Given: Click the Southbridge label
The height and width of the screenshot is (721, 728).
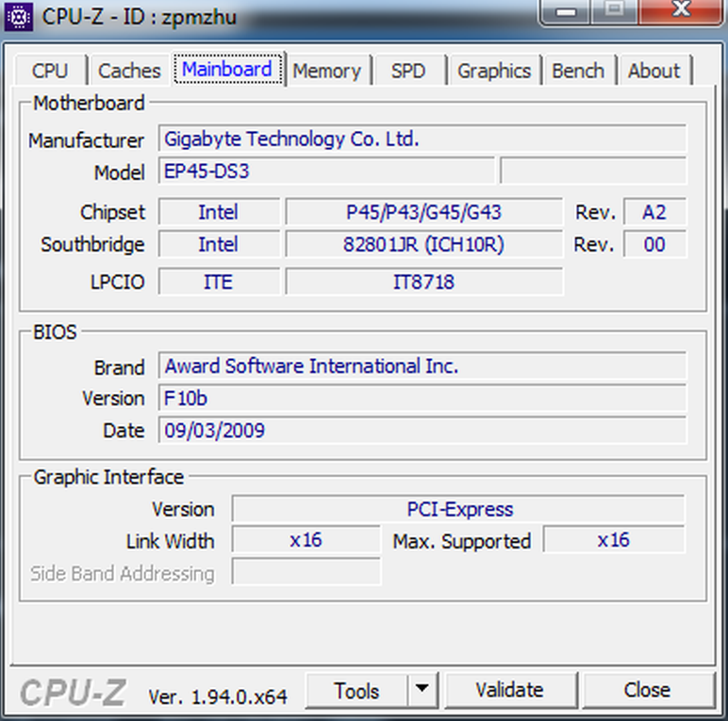Looking at the screenshot, I should pyautogui.click(x=92, y=244).
